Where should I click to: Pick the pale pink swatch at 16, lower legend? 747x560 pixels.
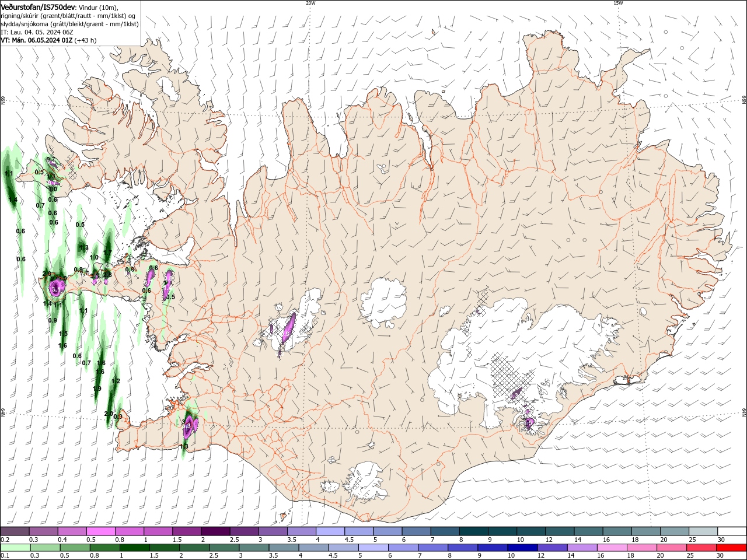click(612, 548)
